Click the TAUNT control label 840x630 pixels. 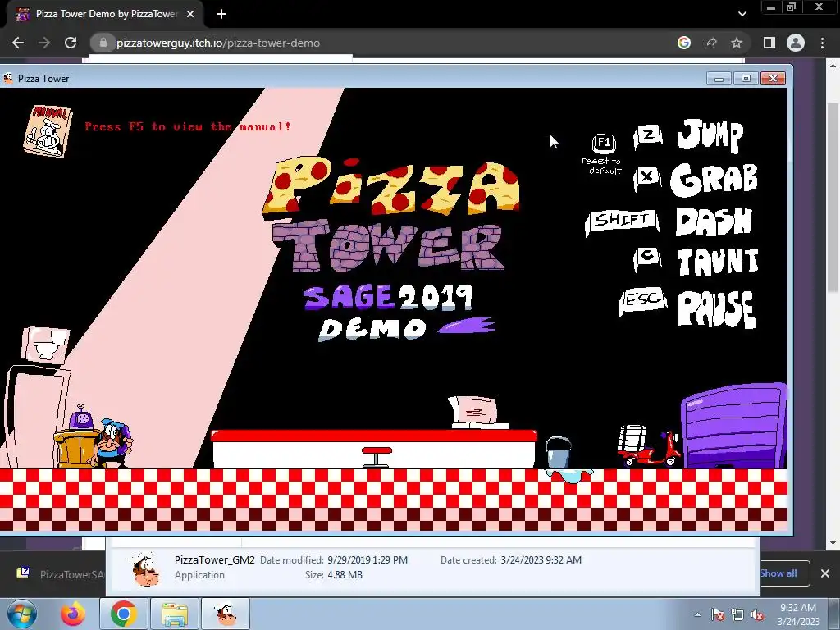(x=718, y=262)
